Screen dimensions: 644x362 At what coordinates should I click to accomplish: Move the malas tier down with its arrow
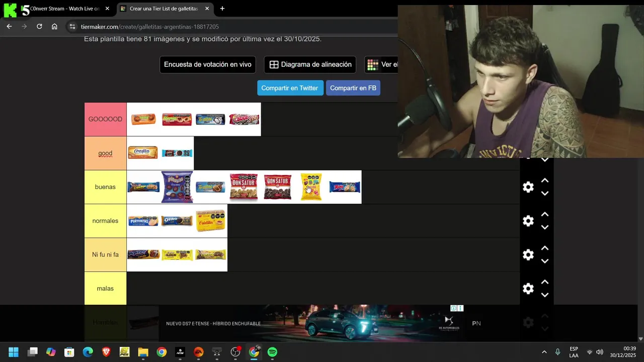pyautogui.click(x=544, y=295)
